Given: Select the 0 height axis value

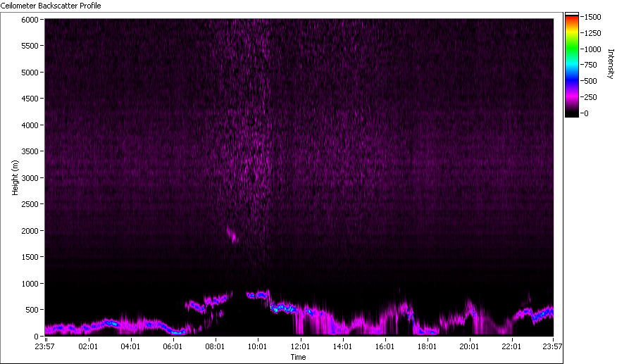Looking at the screenshot, I should pyautogui.click(x=36, y=337).
